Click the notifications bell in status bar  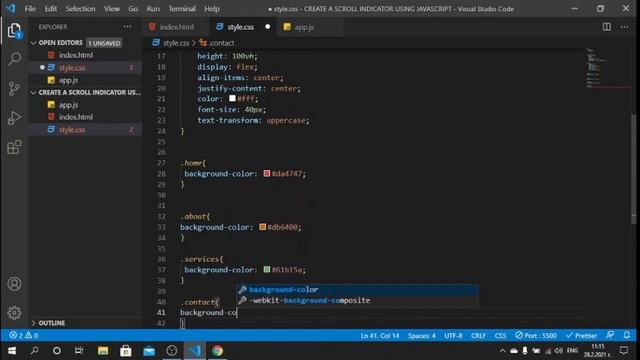tap(627, 335)
